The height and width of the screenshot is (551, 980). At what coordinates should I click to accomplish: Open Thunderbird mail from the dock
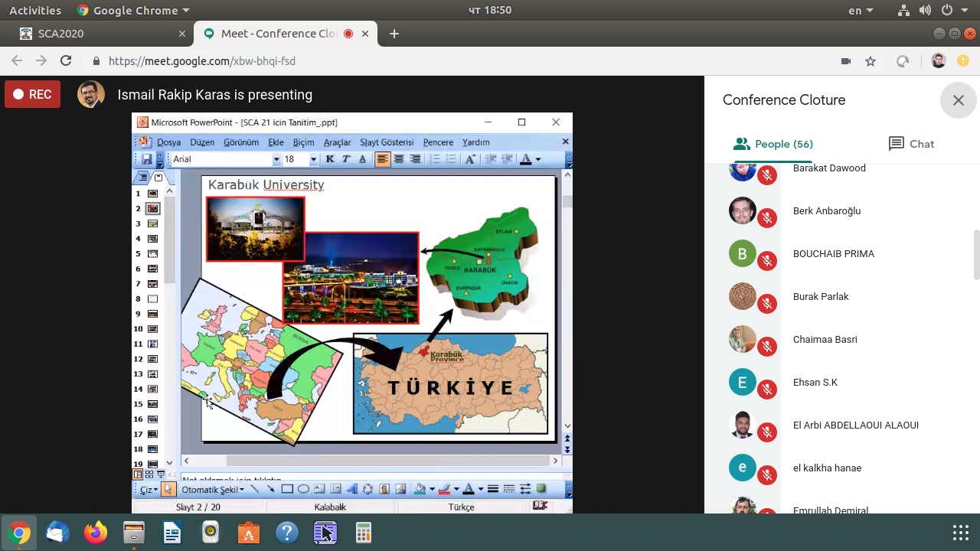(57, 533)
